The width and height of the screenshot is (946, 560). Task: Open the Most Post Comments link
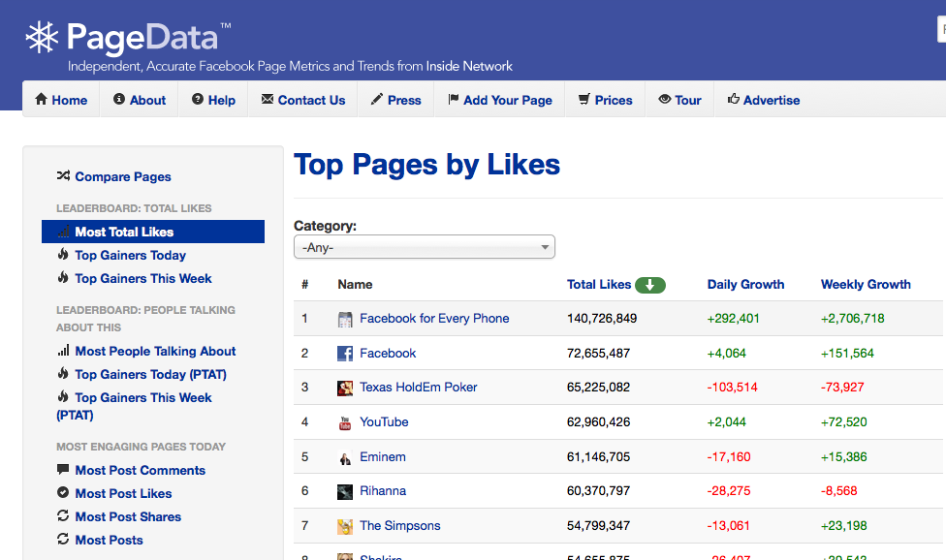pos(140,470)
